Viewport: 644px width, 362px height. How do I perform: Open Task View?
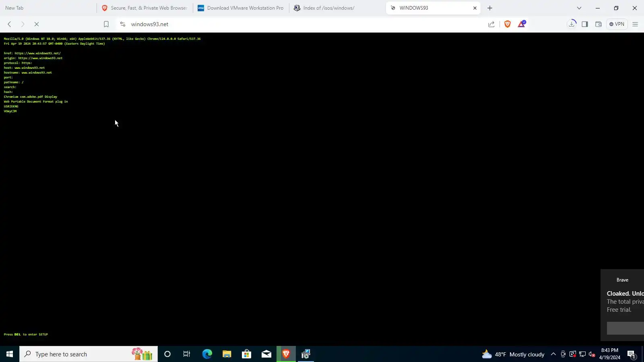187,354
